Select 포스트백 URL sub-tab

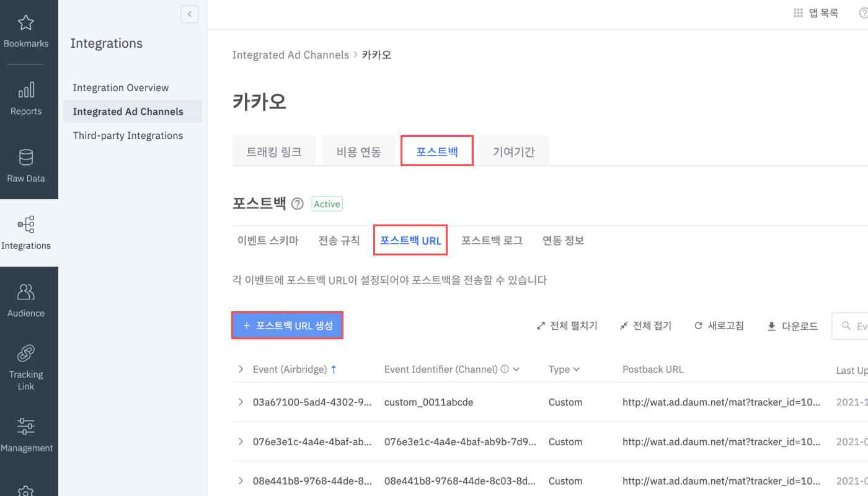(410, 241)
